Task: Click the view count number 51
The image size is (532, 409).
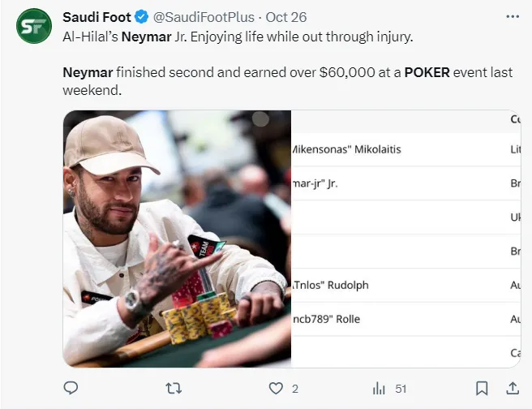Action: [401, 389]
